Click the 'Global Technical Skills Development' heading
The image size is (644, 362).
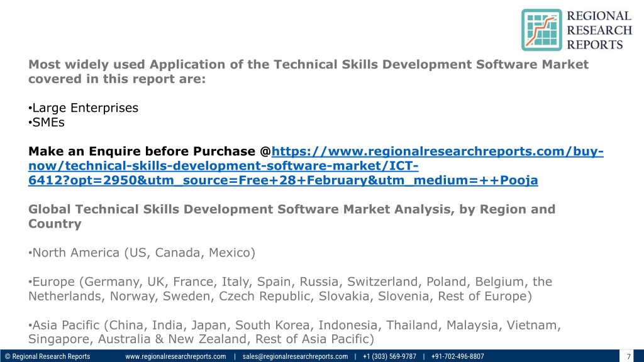click(292, 216)
